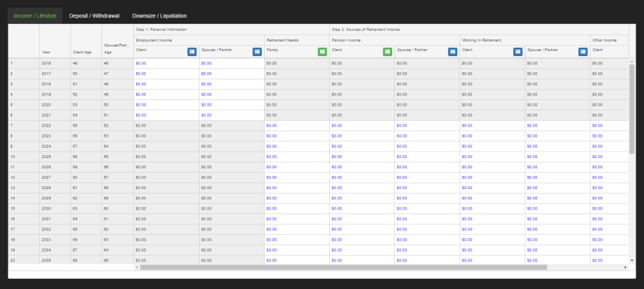
Task: Edit Pension Income Client value for 2033
Action: tap(362, 239)
